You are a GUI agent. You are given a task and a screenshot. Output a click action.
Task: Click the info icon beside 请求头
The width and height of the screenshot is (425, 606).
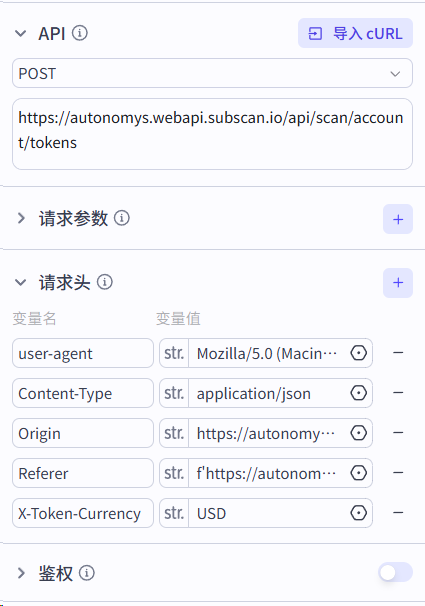click(x=105, y=282)
